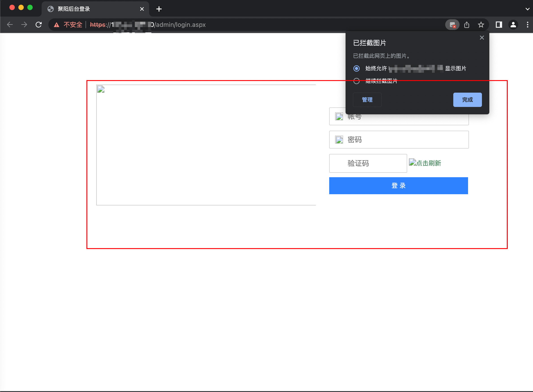Click the 完成 button in the dialog

pyautogui.click(x=467, y=100)
